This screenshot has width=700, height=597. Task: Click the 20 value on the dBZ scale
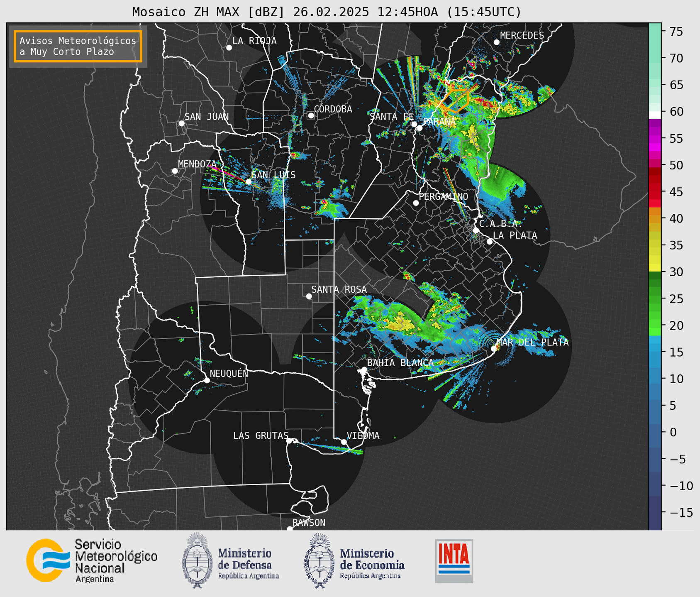click(676, 326)
